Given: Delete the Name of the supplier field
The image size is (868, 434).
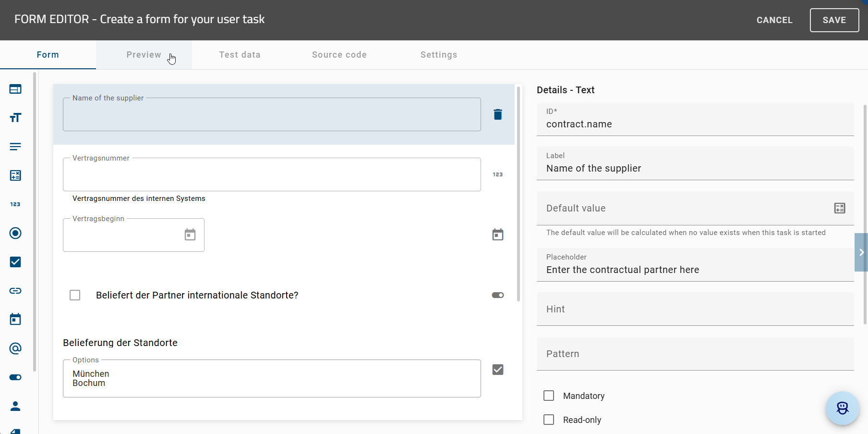Looking at the screenshot, I should tap(498, 114).
